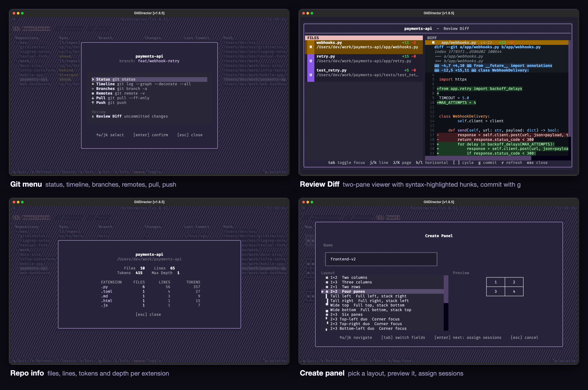Select the Tall right layout row

[x=382, y=301]
